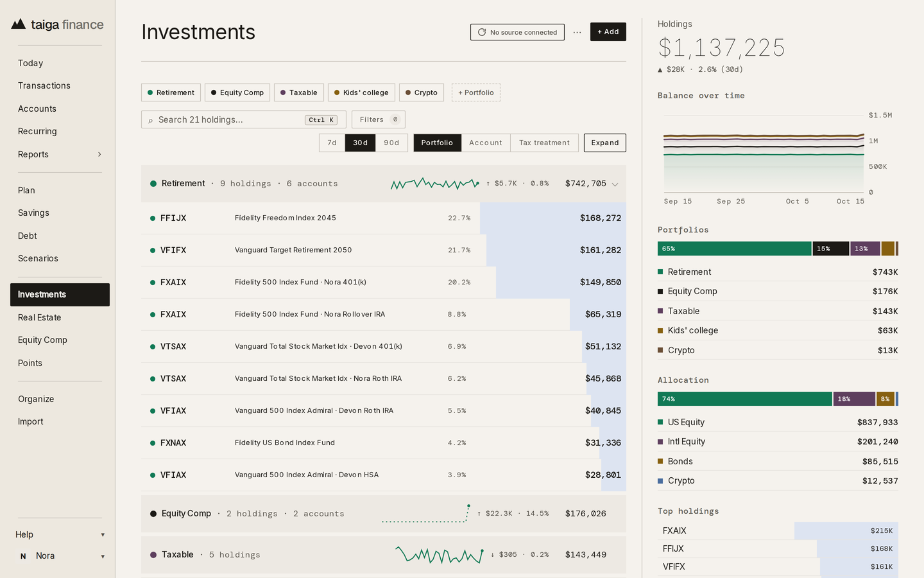Image resolution: width=924 pixels, height=578 pixels.
Task: Click the Balance over time chart
Action: (x=764, y=154)
